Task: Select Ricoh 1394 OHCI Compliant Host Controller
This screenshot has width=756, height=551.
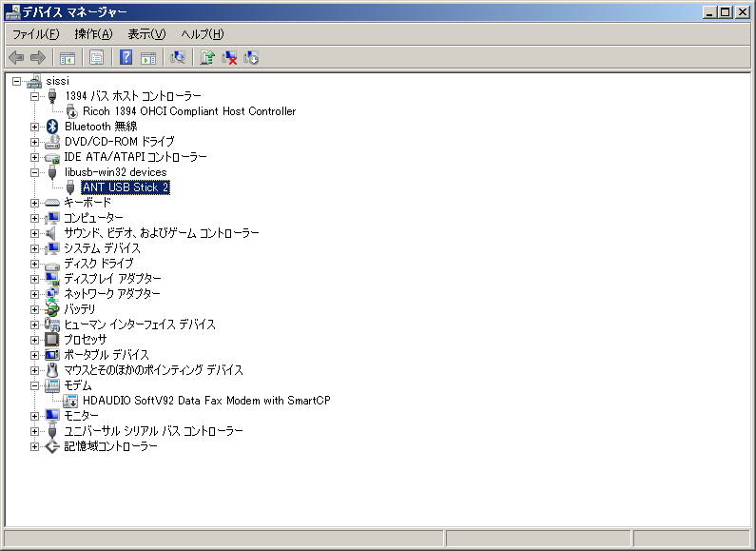Action: coord(189,111)
